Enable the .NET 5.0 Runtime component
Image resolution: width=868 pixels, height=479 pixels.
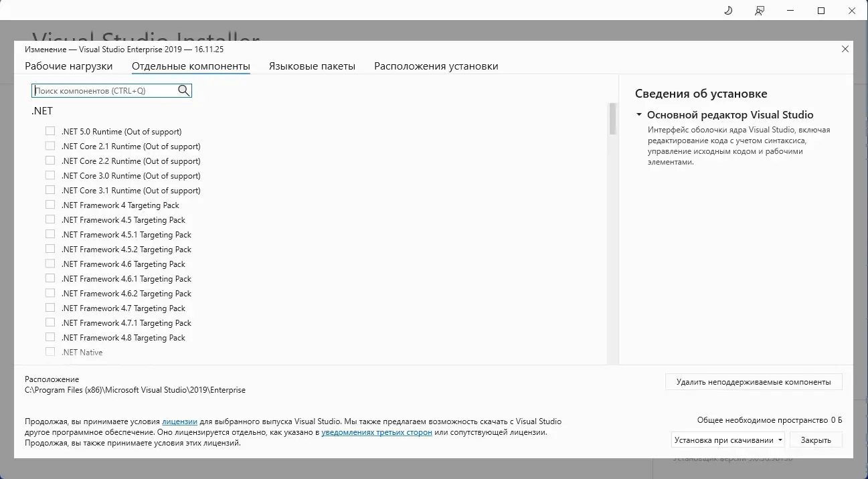coord(50,131)
